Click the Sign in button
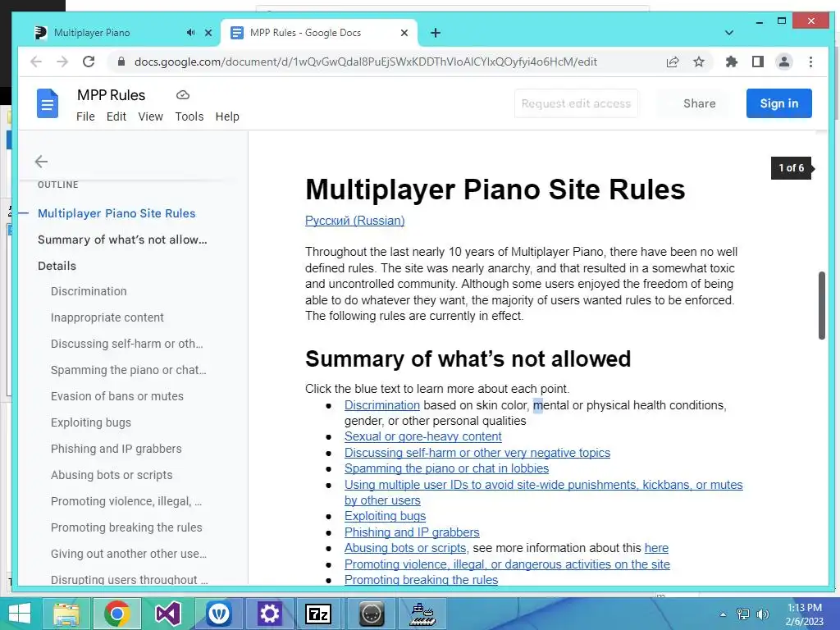The height and width of the screenshot is (630, 840). click(779, 103)
